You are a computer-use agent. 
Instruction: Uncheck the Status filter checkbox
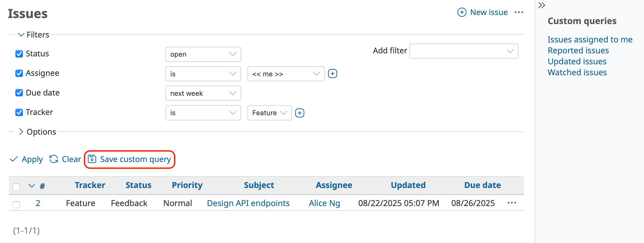tap(19, 54)
